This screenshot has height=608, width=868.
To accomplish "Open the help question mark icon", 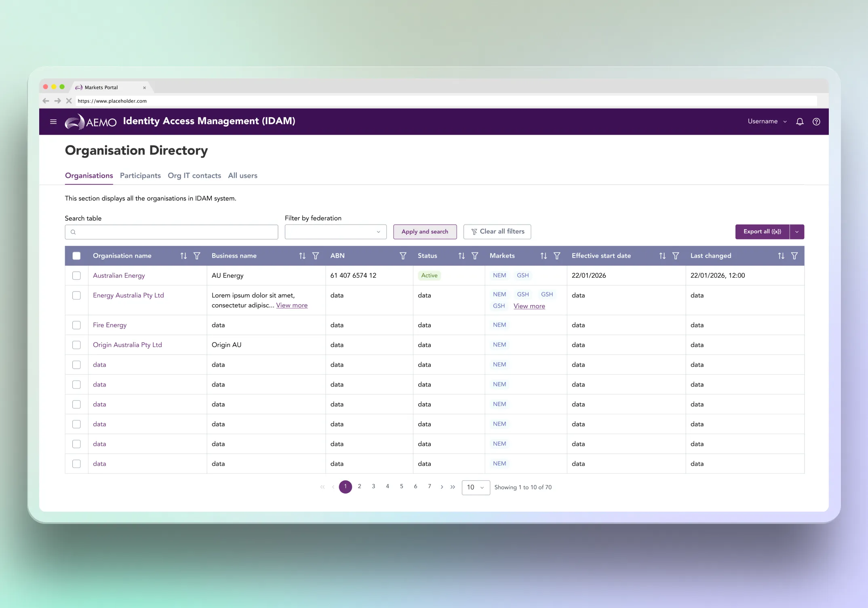I will point(816,121).
